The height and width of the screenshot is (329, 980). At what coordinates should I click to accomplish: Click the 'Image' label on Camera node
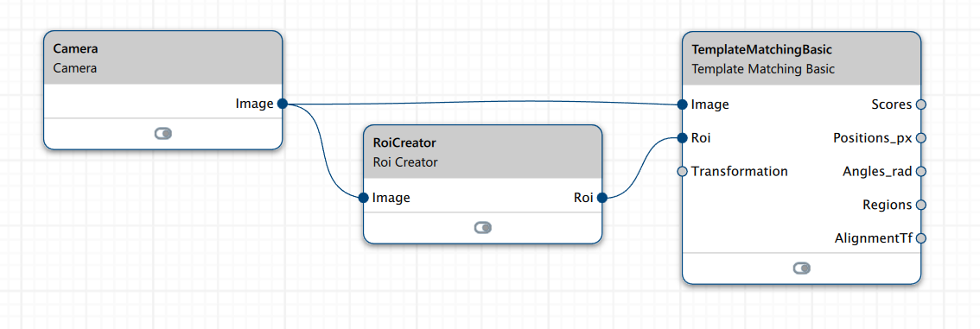tap(254, 104)
